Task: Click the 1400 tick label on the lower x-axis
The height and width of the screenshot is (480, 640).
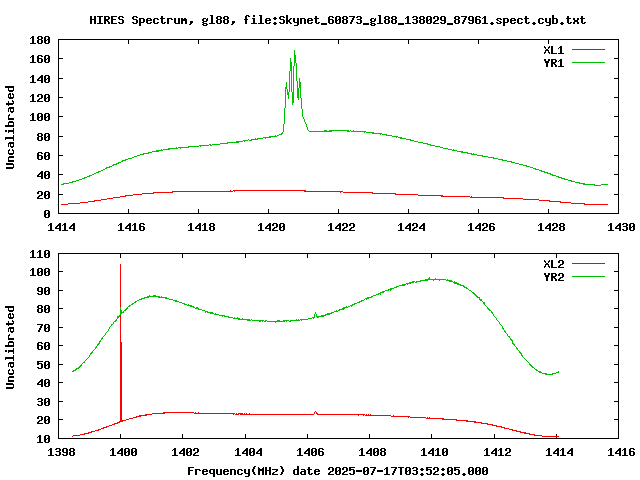Action: click(x=123, y=452)
